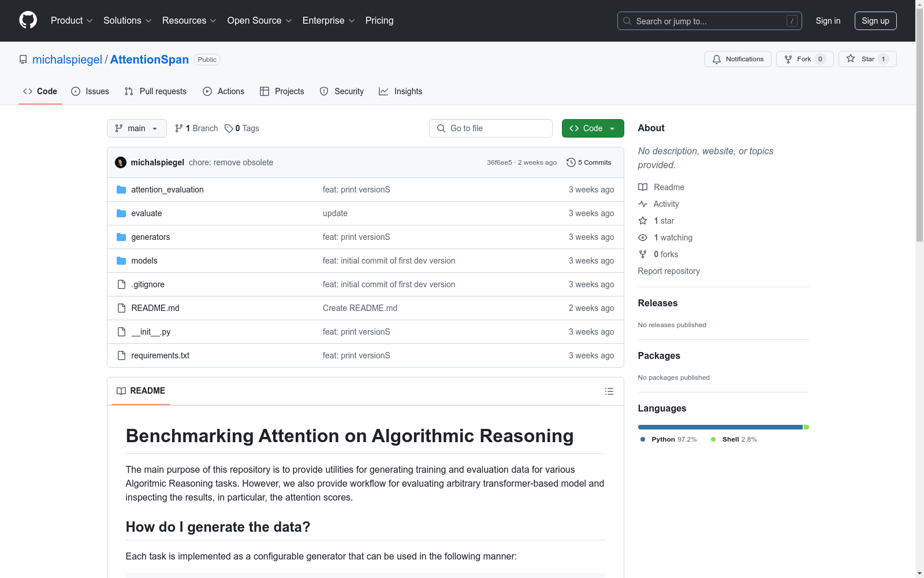
Task: Click the Sign in link
Action: point(828,21)
